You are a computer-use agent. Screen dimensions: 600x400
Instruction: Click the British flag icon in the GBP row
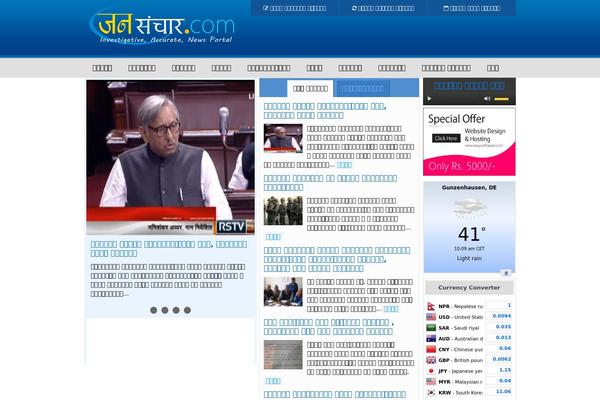pyautogui.click(x=431, y=360)
